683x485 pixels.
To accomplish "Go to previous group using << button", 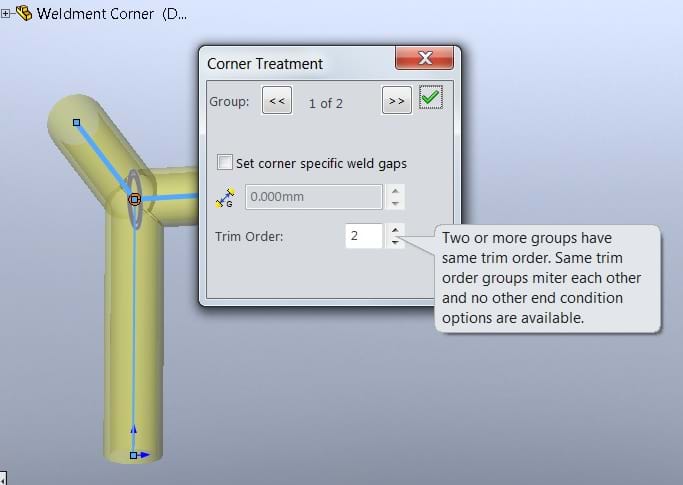I will [x=277, y=100].
